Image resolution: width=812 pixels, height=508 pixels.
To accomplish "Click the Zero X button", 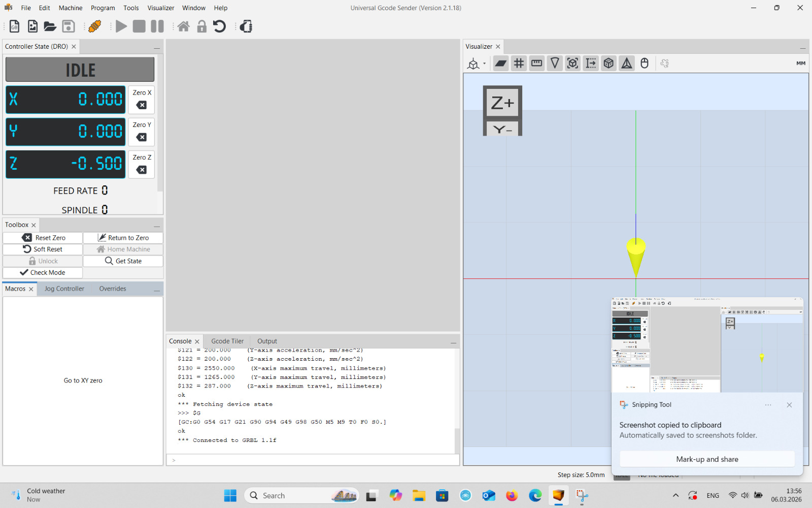I will (x=142, y=100).
